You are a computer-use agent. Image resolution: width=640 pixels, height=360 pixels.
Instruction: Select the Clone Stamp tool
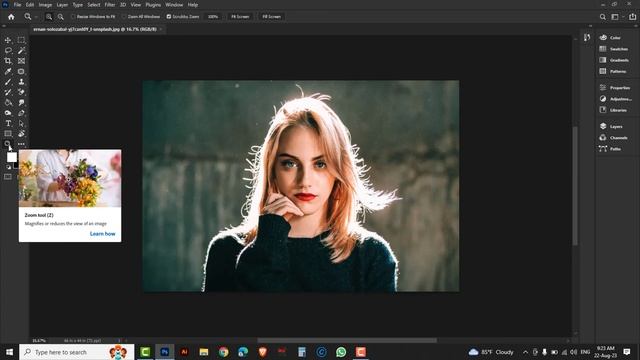point(21,82)
